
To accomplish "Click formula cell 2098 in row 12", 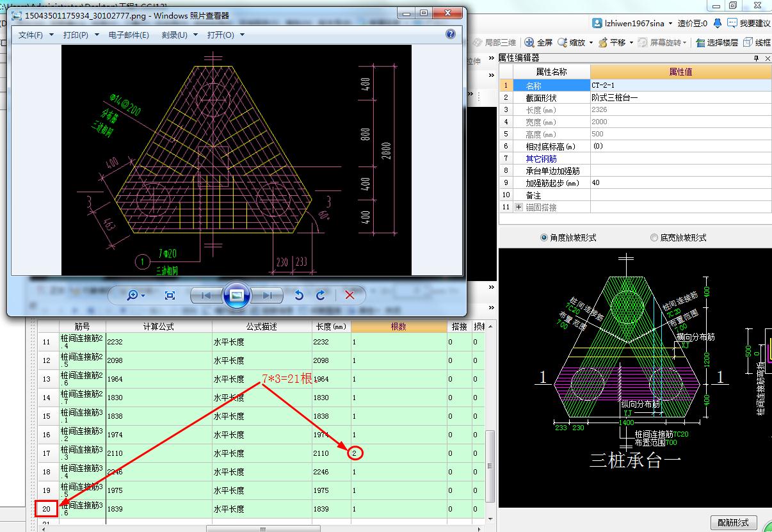I will click(x=159, y=360).
